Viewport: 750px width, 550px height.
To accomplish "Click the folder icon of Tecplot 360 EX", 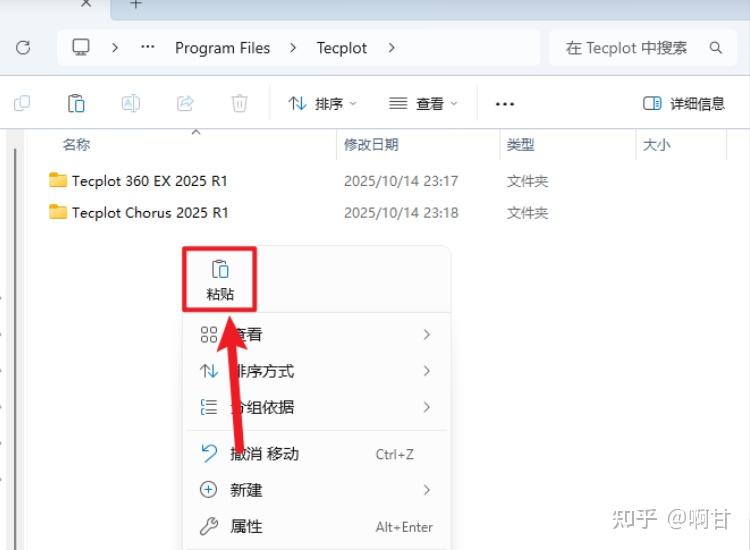I will pos(58,180).
